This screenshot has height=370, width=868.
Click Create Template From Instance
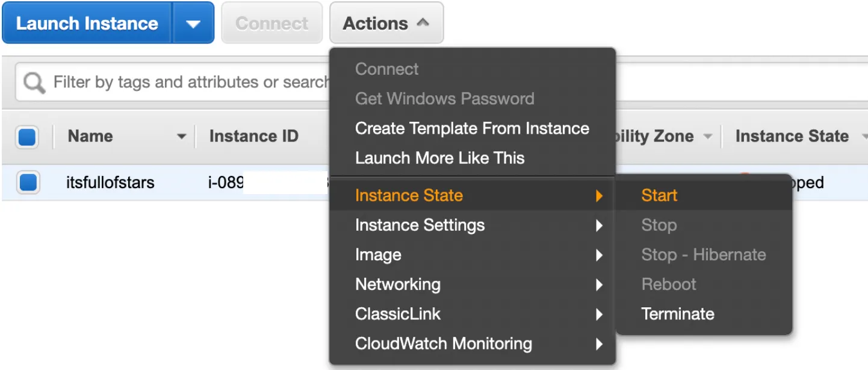(472, 128)
